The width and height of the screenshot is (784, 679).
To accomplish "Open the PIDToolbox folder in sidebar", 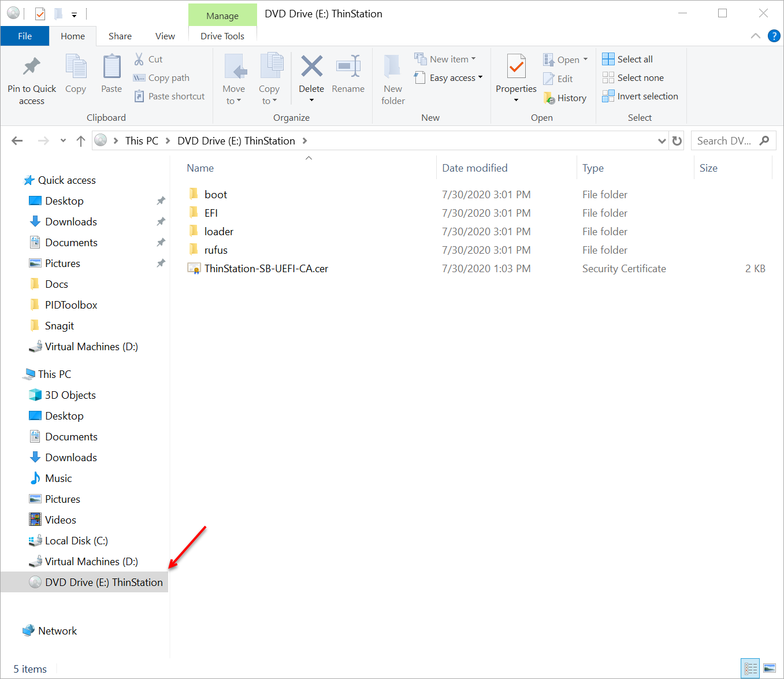I will [71, 305].
